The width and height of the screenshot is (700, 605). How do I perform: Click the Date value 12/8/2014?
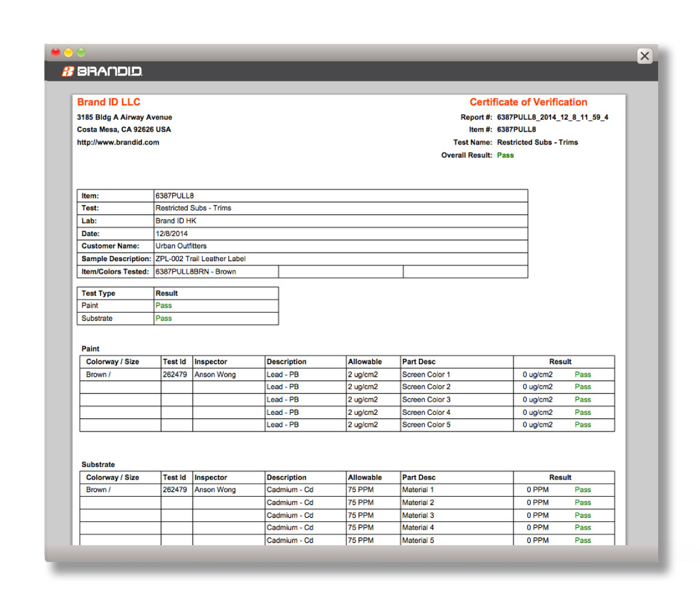pos(172,234)
